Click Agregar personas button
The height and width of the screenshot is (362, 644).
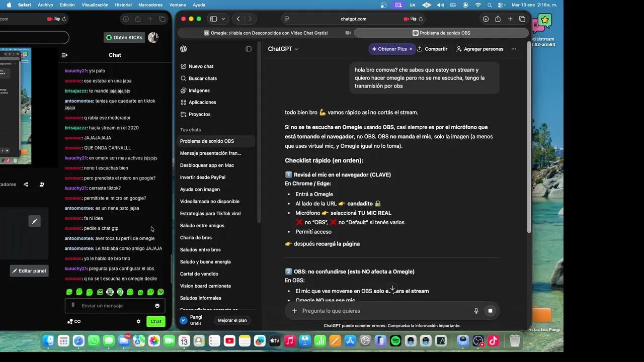coord(479,49)
